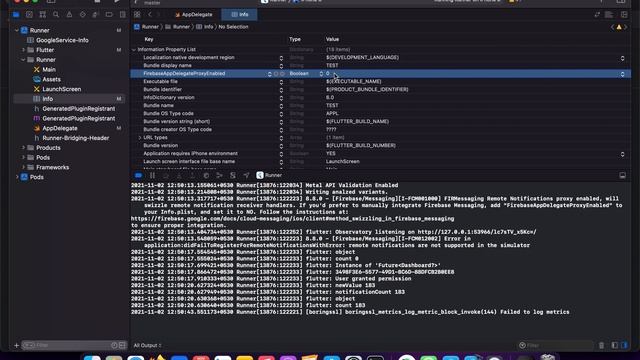This screenshot has width=640, height=360.
Task: Expand the Products folder
Action: pos(23,148)
